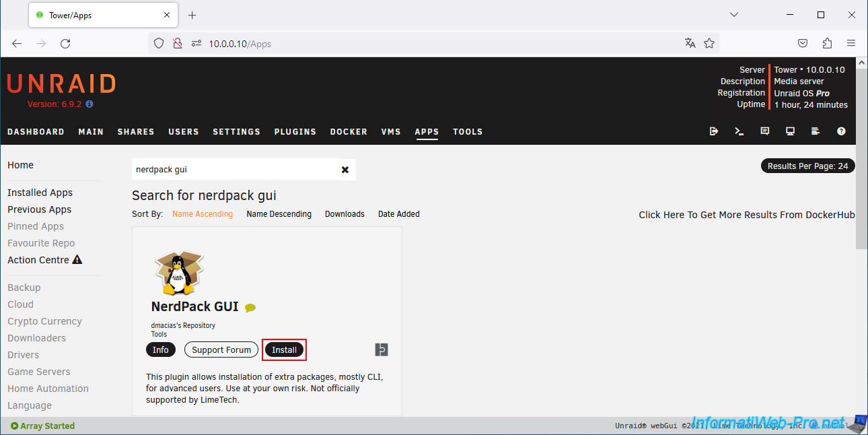Click the Action Centre warning icon
This screenshot has width=868, height=435.
coord(77,260)
